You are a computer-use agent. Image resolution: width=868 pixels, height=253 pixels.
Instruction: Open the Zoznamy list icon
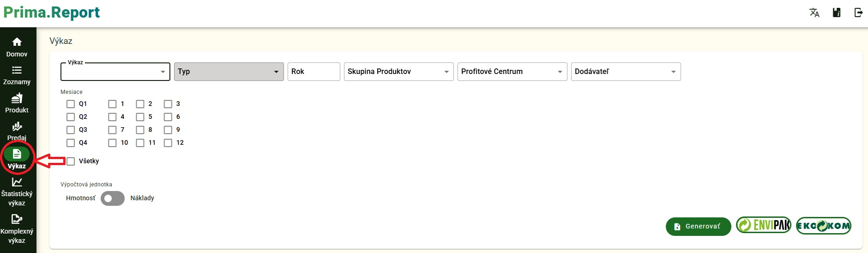point(17,70)
